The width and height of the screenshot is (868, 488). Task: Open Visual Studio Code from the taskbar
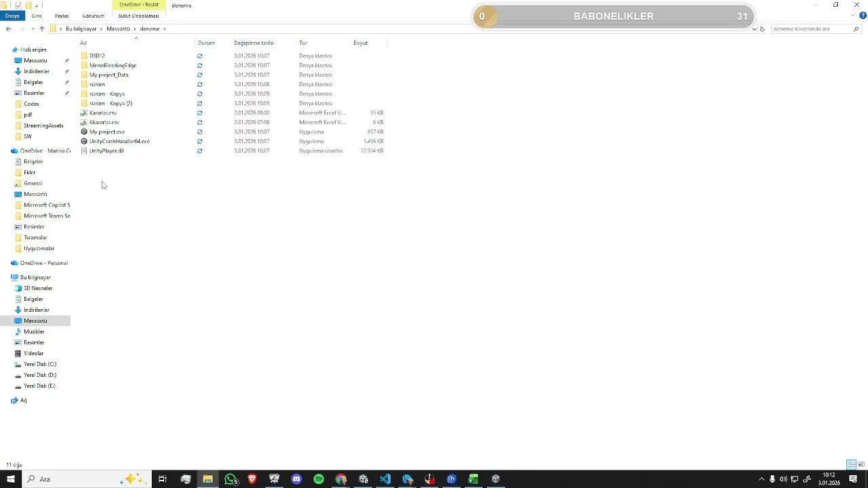[x=385, y=479]
